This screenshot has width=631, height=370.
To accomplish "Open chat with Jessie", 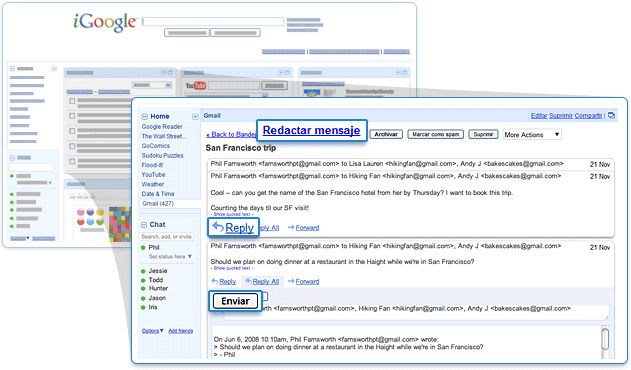I will (x=158, y=271).
